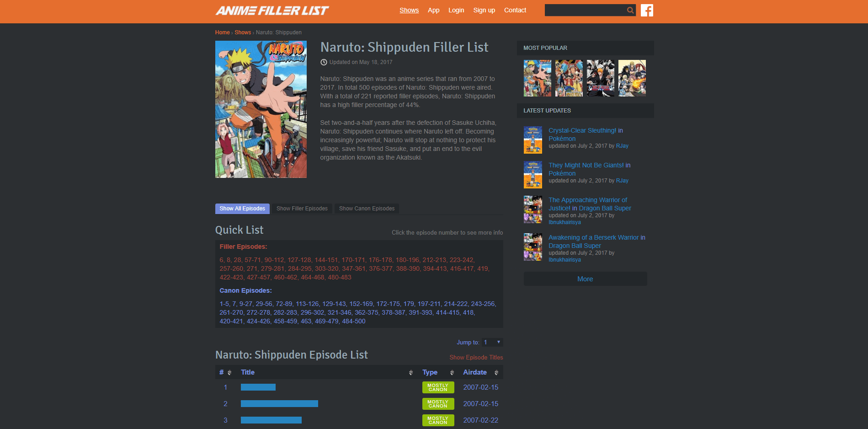This screenshot has width=868, height=429.
Task: Click filler episode range 57-71
Action: tap(253, 260)
